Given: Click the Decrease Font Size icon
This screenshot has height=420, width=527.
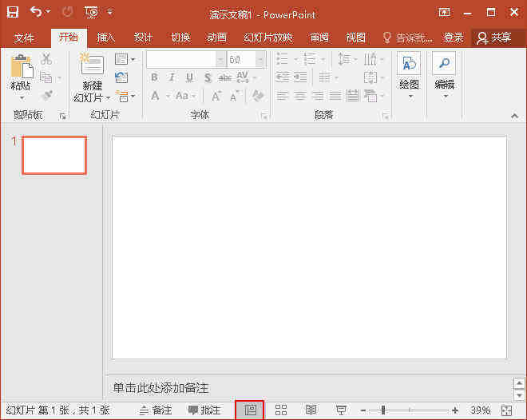Looking at the screenshot, I should tap(234, 97).
